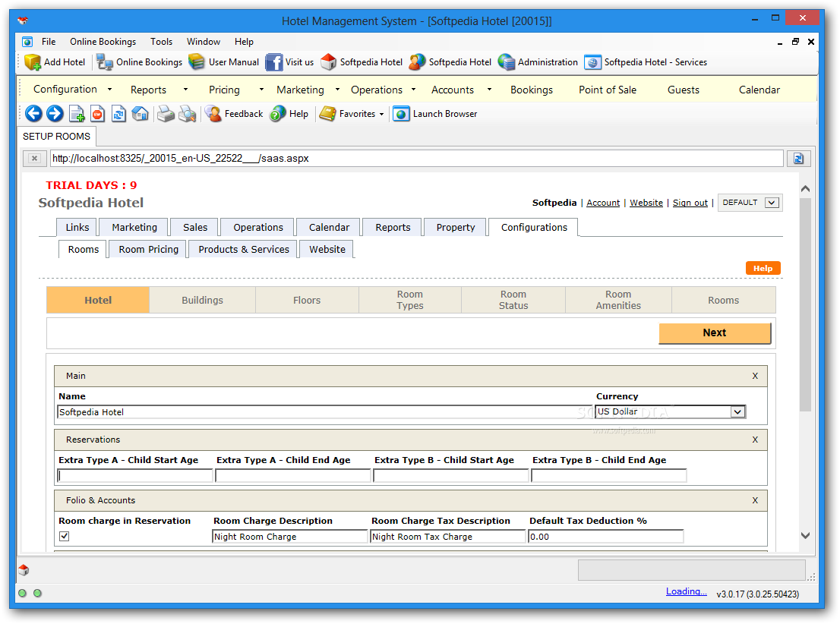Click the Loading... status link
Screen dimensions: 840x624
(x=687, y=591)
